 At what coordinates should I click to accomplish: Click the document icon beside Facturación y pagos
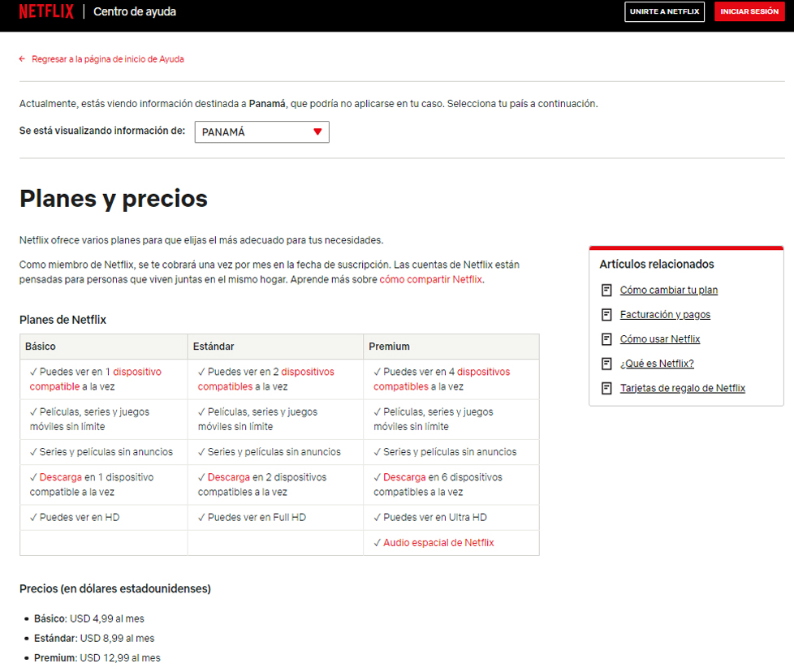(x=606, y=314)
